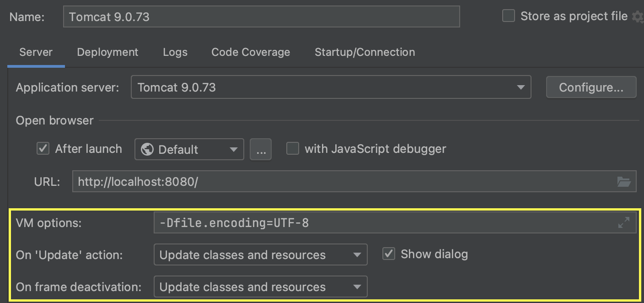Click the Open browser section label

[54, 120]
